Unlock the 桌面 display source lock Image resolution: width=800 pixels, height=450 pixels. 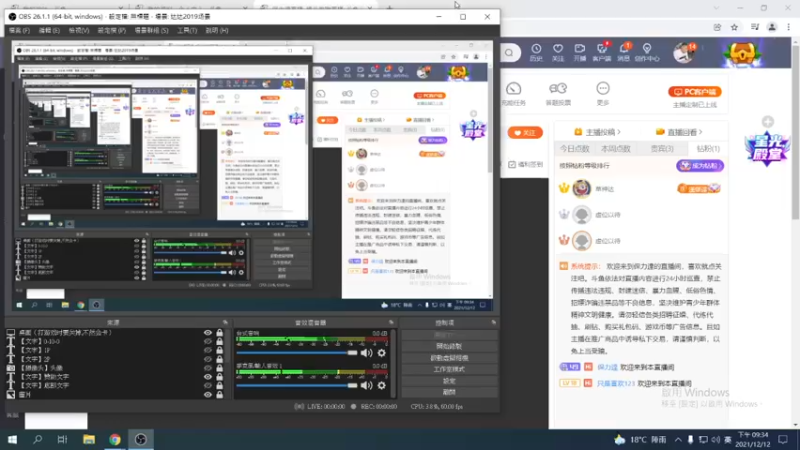[x=219, y=333]
